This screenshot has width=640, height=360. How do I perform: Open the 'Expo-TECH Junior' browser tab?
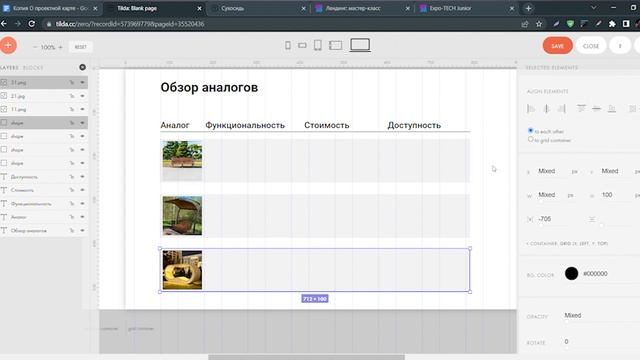[467, 8]
